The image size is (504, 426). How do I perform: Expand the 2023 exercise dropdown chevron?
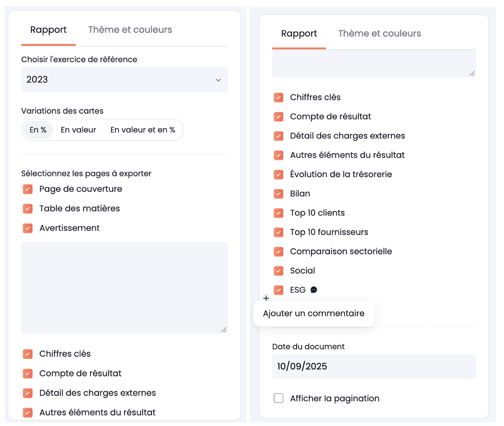tap(218, 80)
